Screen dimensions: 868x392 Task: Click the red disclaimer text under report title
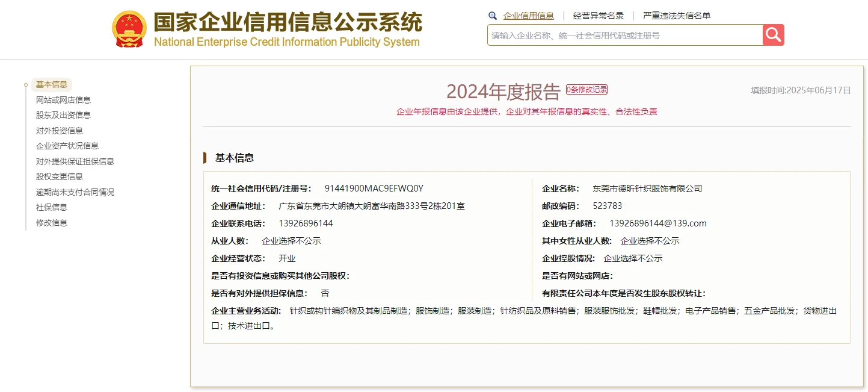(x=527, y=111)
